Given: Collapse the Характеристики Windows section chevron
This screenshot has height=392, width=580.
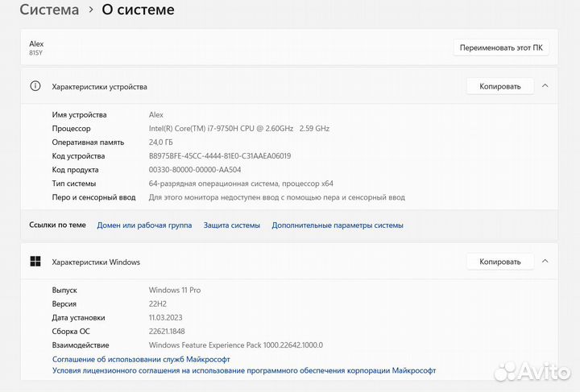Looking at the screenshot, I should click(545, 262).
